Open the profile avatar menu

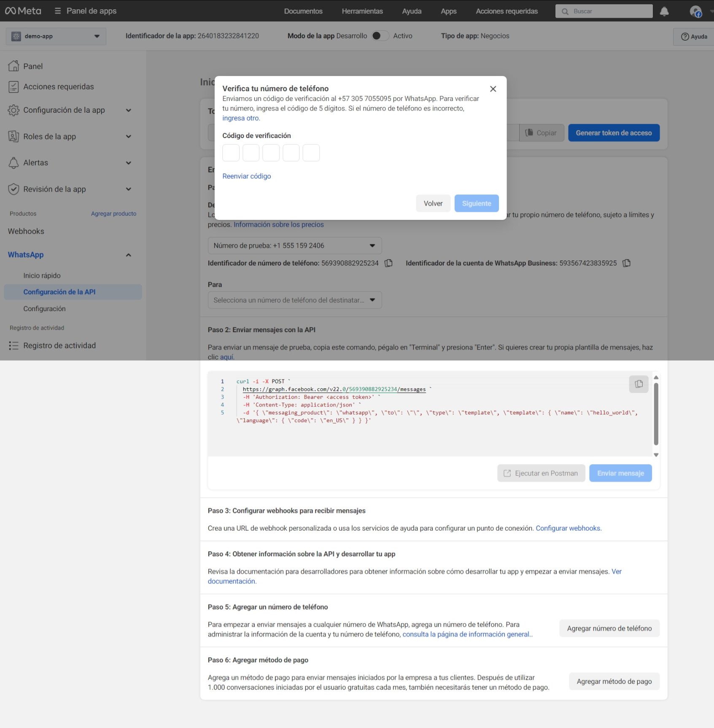pyautogui.click(x=695, y=11)
